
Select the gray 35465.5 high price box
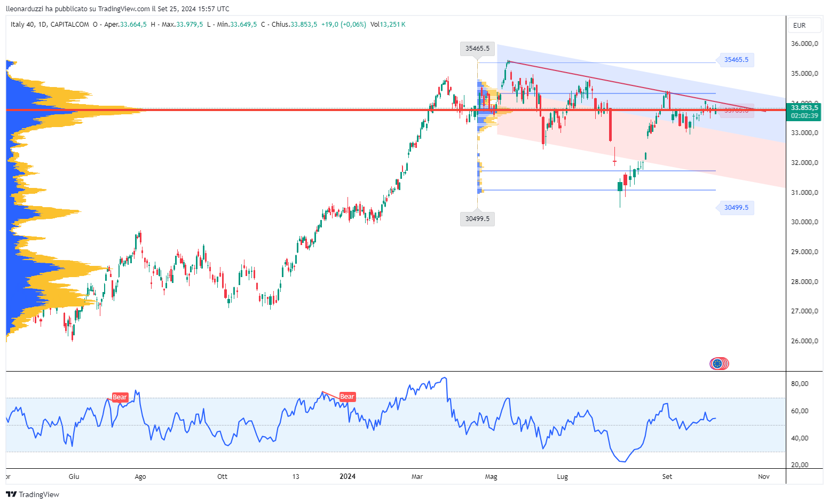[x=477, y=49]
